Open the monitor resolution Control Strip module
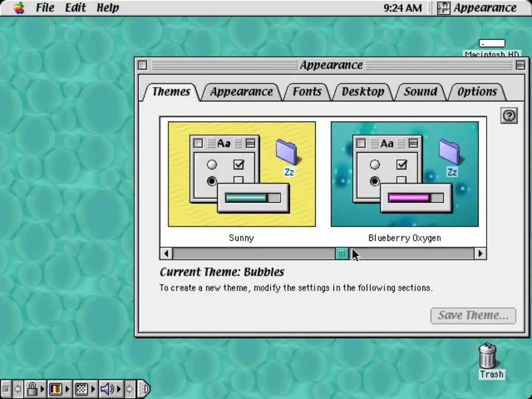Image resolution: width=532 pixels, height=399 pixels. 84,389
